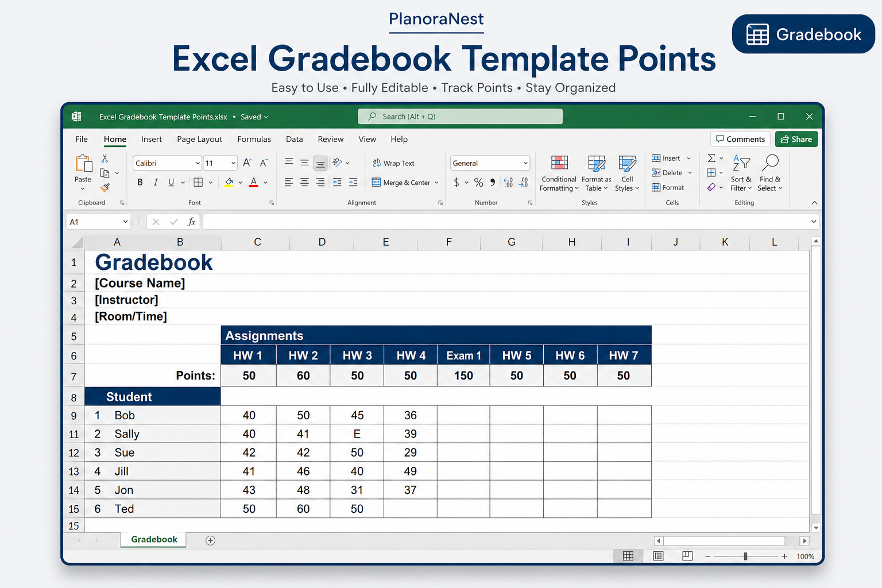Viewport: 882px width, 588px height.
Task: Increase font size with the larger A icon
Action: coord(247,163)
